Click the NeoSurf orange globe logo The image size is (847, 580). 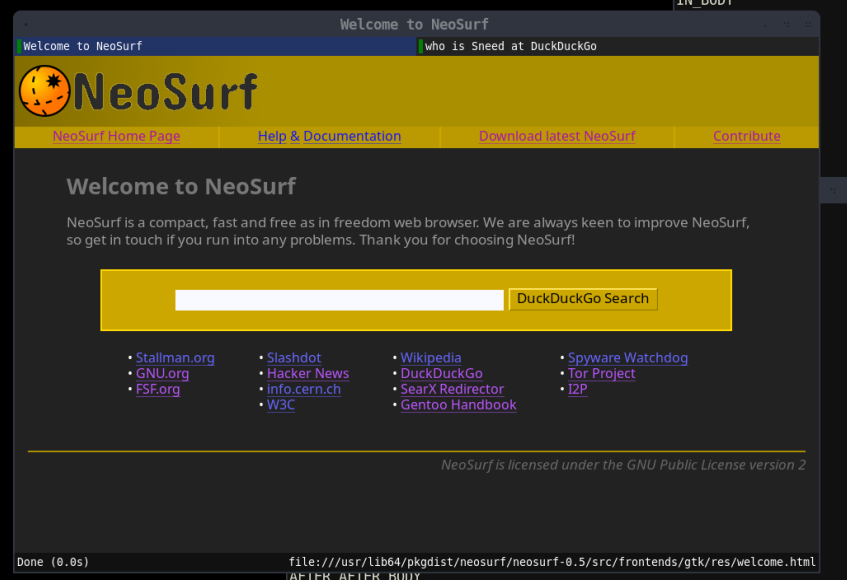click(x=44, y=91)
